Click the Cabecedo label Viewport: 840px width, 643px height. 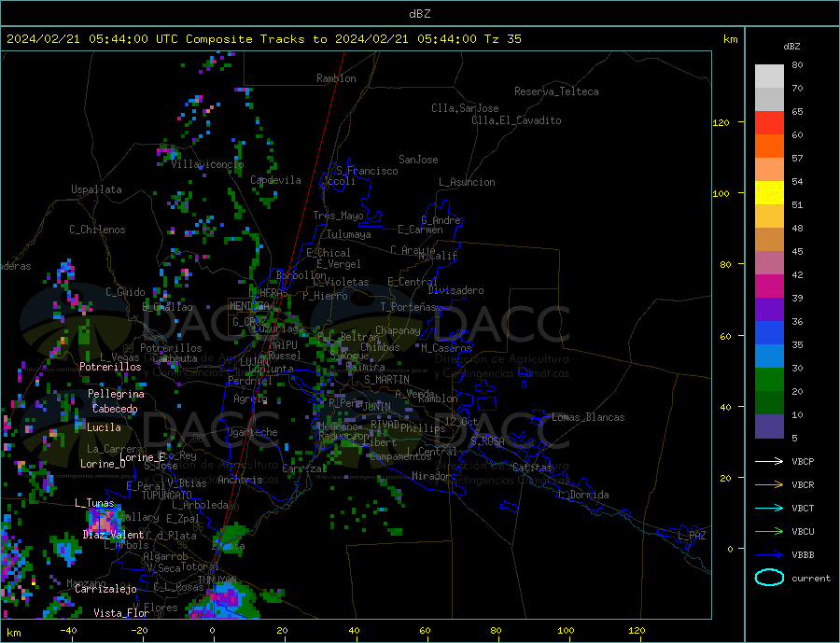pyautogui.click(x=115, y=409)
